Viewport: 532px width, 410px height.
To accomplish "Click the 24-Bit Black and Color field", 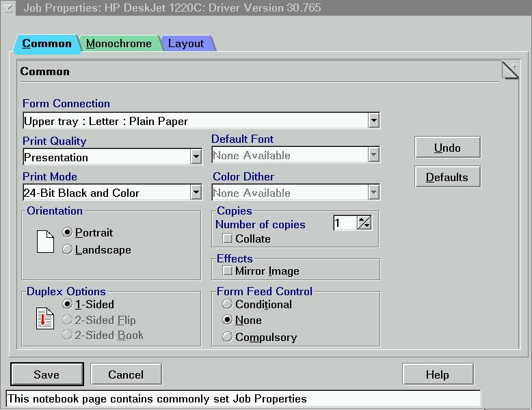I will point(107,193).
